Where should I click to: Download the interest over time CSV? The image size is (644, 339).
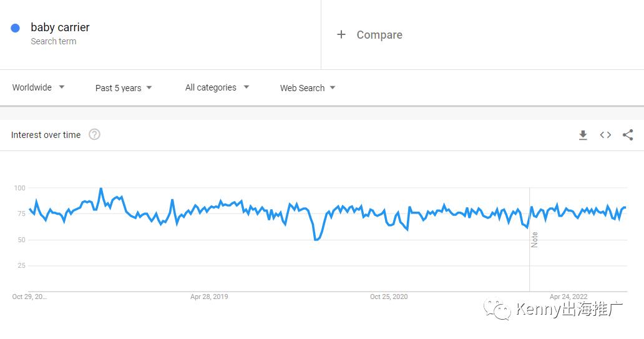(583, 135)
